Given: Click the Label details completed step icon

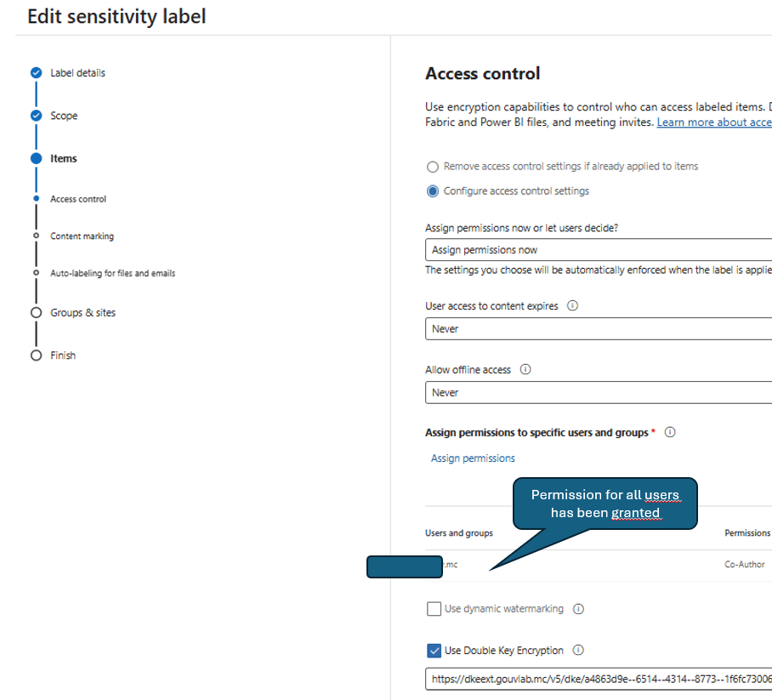Looking at the screenshot, I should 36,73.
